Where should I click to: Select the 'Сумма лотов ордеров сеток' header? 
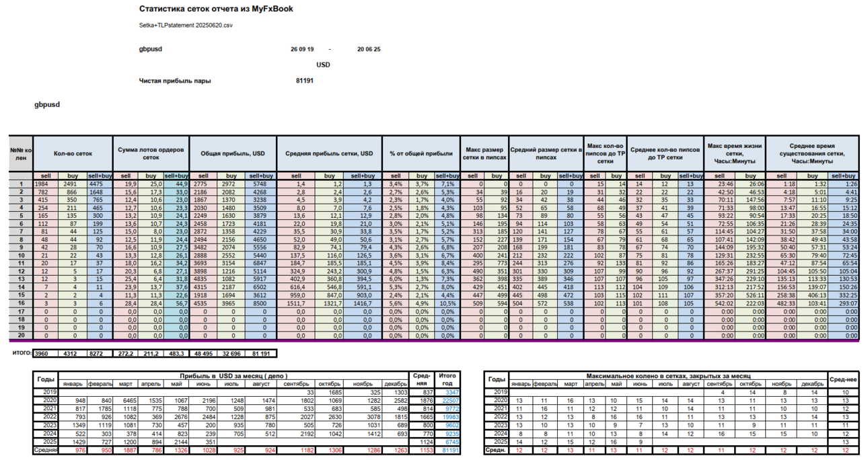[x=151, y=153]
